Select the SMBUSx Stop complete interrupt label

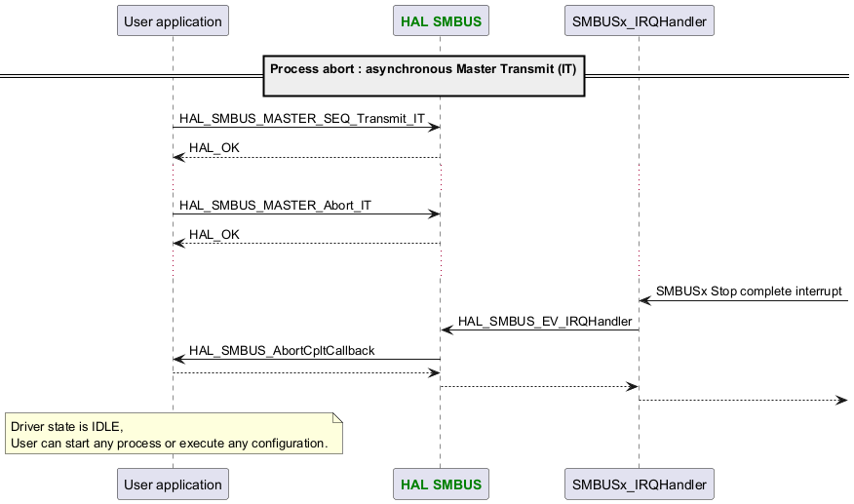pyautogui.click(x=749, y=291)
